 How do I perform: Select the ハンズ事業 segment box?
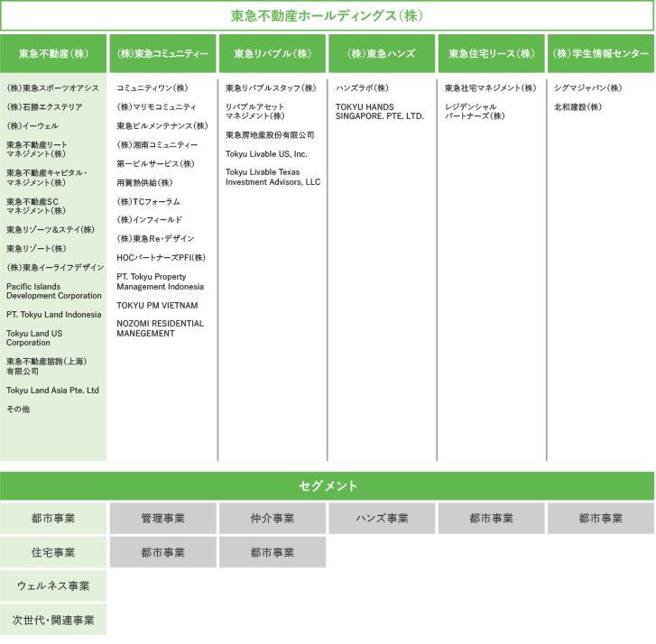tap(382, 518)
